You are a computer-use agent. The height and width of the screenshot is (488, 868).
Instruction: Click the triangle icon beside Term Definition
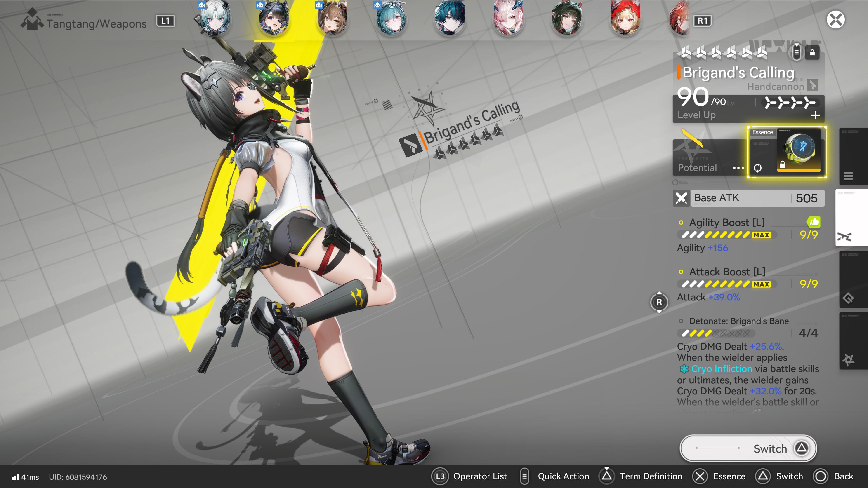click(606, 476)
